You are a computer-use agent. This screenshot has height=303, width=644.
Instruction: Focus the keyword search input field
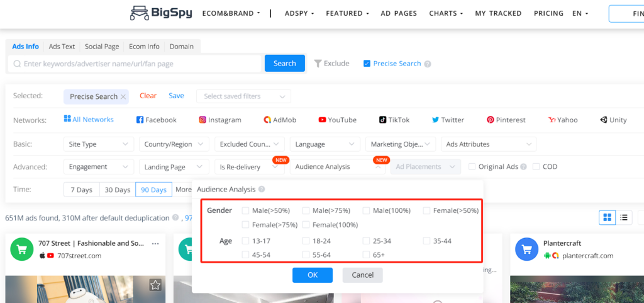coord(135,64)
